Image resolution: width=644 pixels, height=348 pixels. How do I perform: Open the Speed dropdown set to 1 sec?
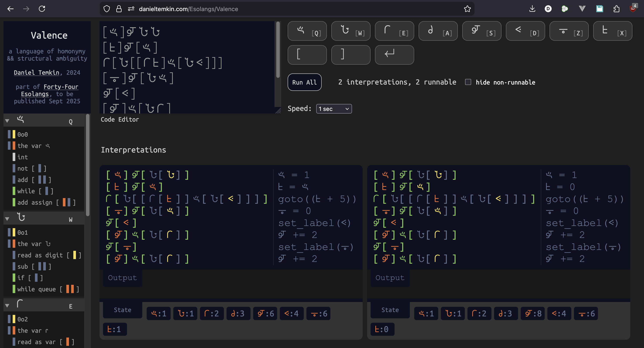[x=333, y=109]
